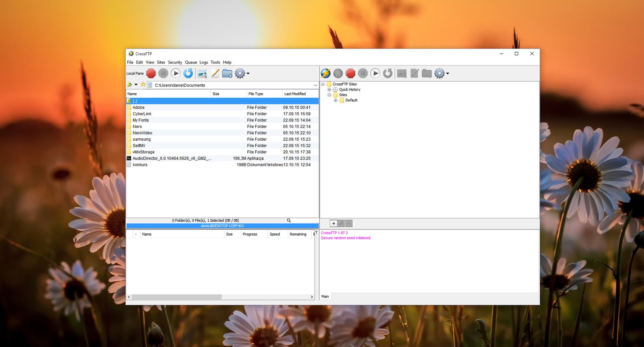Select the Adobe folder

tap(222, 107)
